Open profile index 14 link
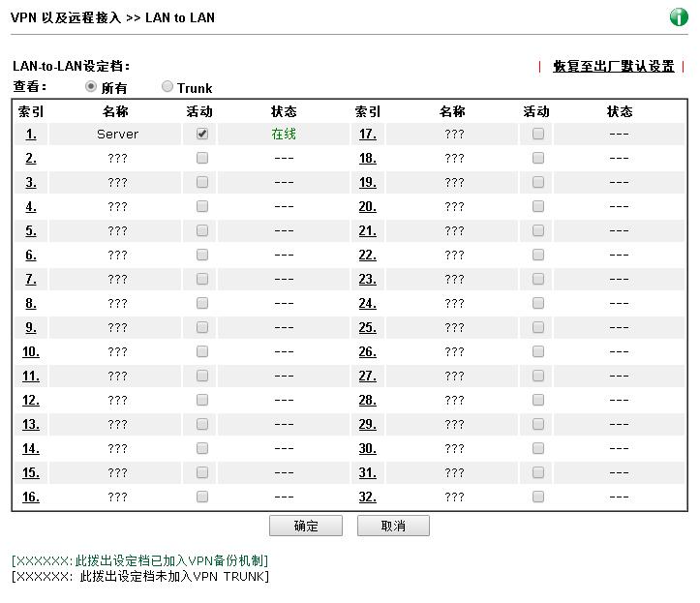Screen dimensions: 700x603 pos(31,448)
